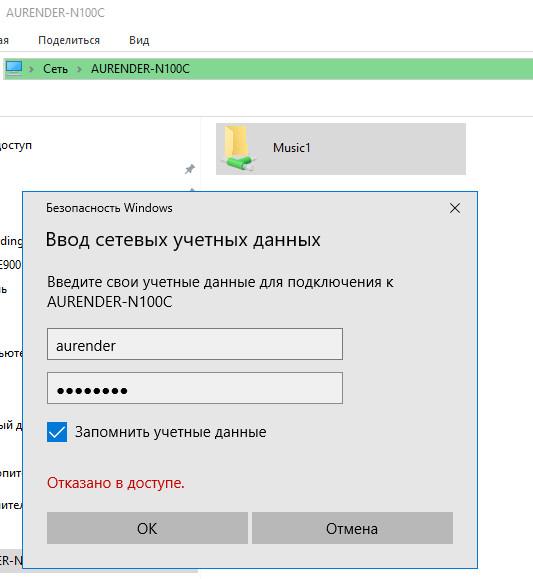Click the password input field
This screenshot has height=579, width=533.
195,388
